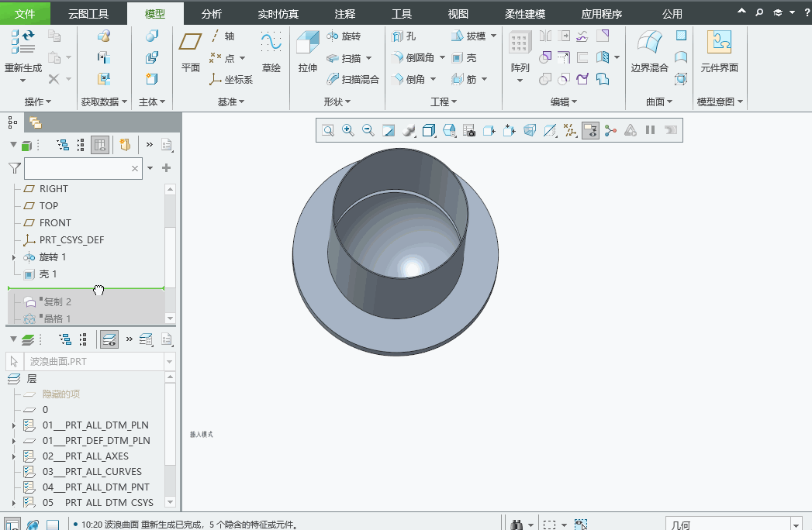Create a datum Plane (平面)

(x=190, y=51)
